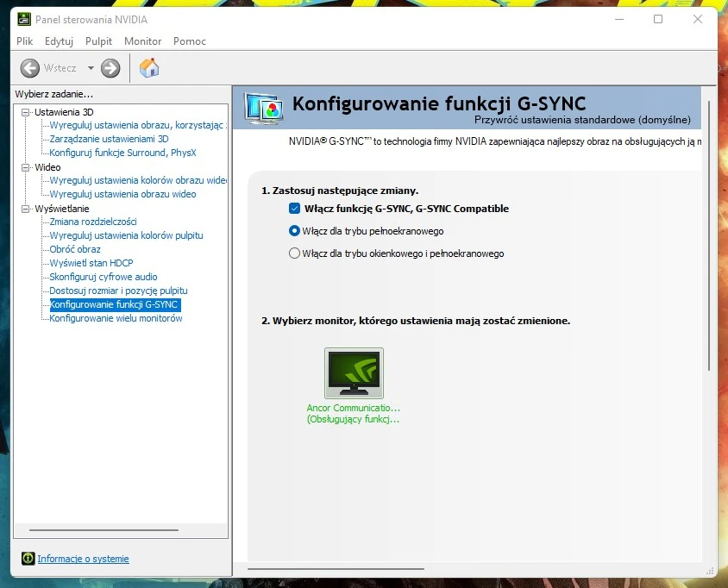Open Wyreguluj ustawienia kolorów pulpitu

click(126, 235)
